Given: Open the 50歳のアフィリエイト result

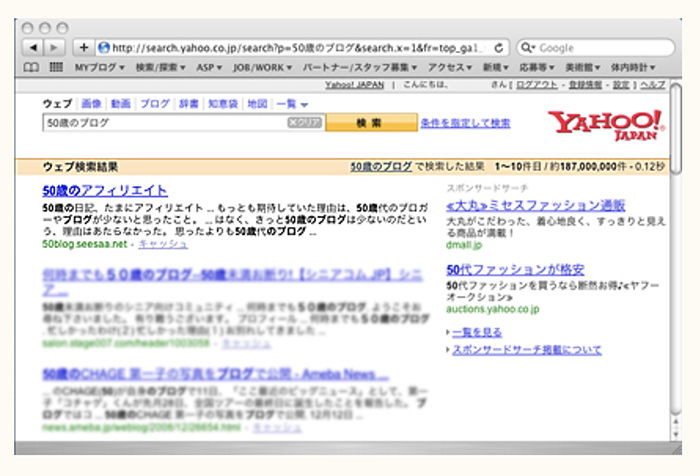Looking at the screenshot, I should tap(105, 191).
